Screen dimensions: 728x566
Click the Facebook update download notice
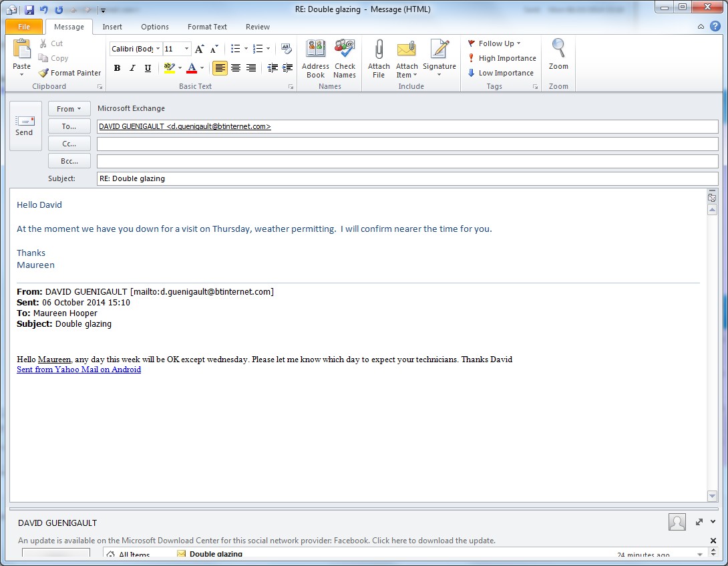256,541
